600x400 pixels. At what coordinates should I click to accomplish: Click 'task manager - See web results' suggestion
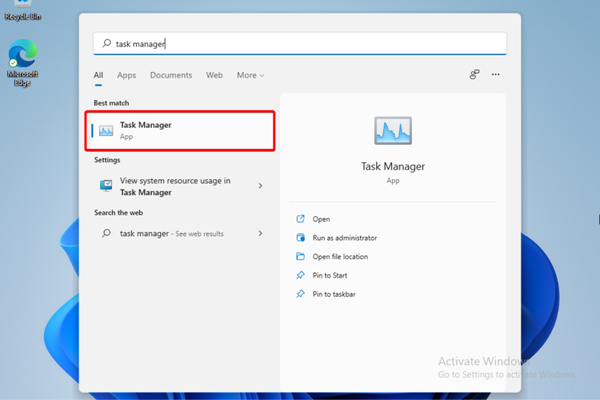[x=170, y=233]
